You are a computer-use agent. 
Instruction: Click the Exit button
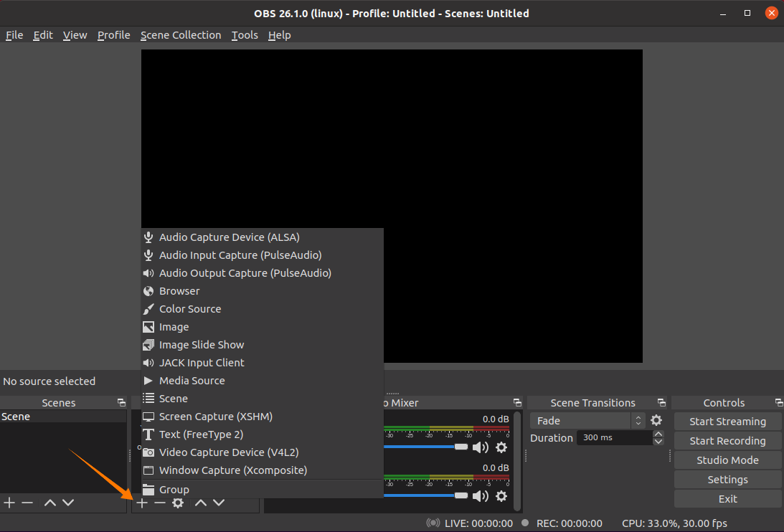pyautogui.click(x=727, y=499)
